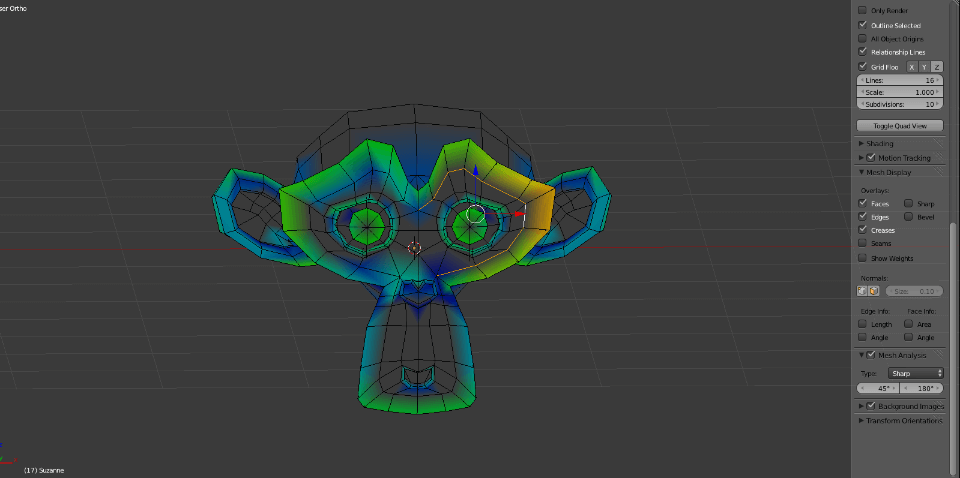Uncheck the Mesh Analysis panel checkbox

click(871, 355)
